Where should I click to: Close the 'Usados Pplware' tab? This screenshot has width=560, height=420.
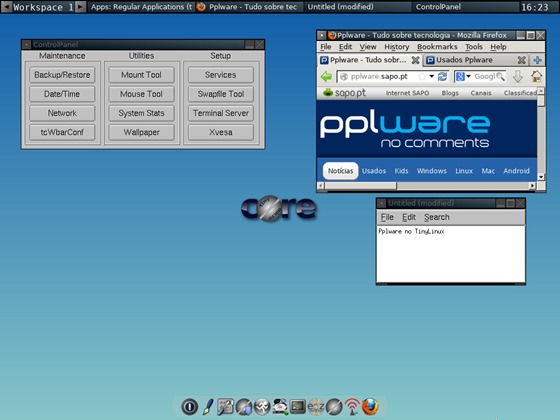coord(522,60)
